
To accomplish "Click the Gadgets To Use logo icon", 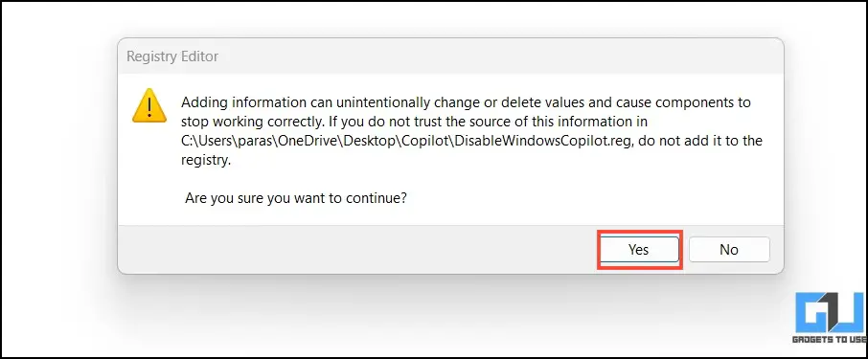I will click(x=829, y=312).
